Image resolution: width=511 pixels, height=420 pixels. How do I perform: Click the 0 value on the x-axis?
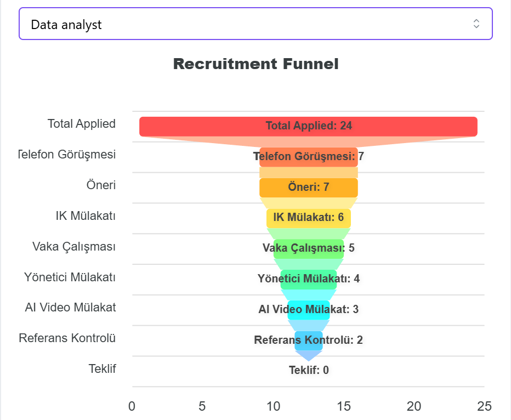(x=131, y=407)
